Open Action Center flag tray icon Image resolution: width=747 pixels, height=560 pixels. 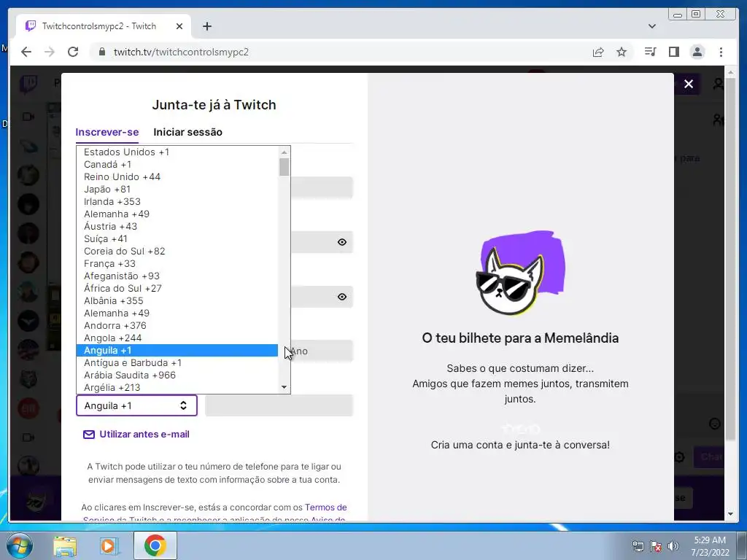click(656, 546)
